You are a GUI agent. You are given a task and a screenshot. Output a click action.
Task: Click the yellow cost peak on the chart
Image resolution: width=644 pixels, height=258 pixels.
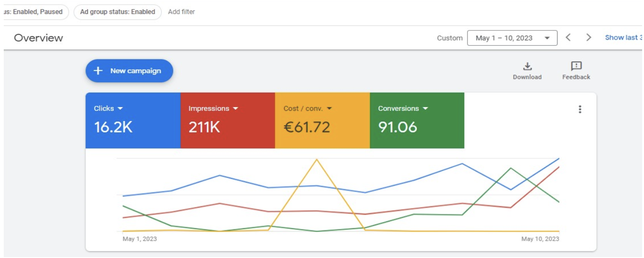coord(317,160)
